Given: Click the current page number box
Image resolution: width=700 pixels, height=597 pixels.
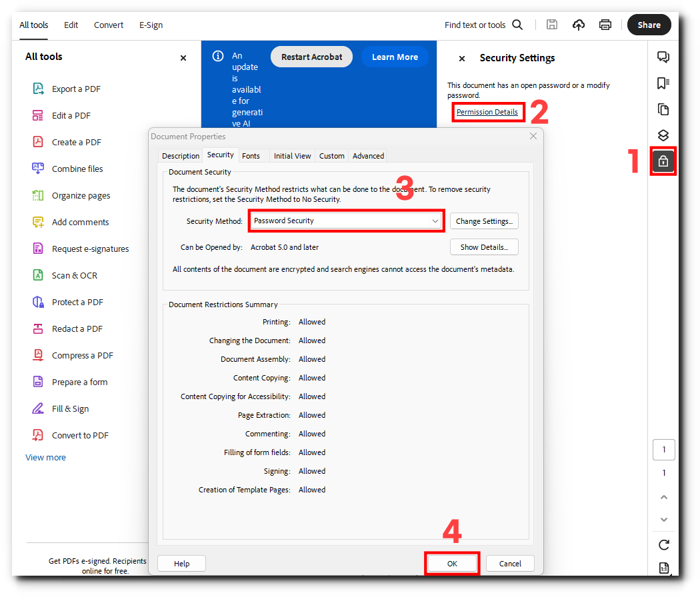Looking at the screenshot, I should click(x=664, y=450).
